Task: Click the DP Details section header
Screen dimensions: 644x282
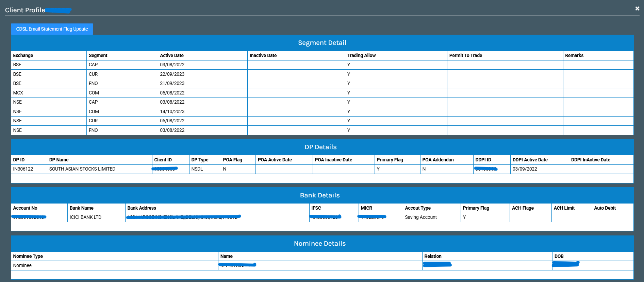Action: (x=320, y=147)
